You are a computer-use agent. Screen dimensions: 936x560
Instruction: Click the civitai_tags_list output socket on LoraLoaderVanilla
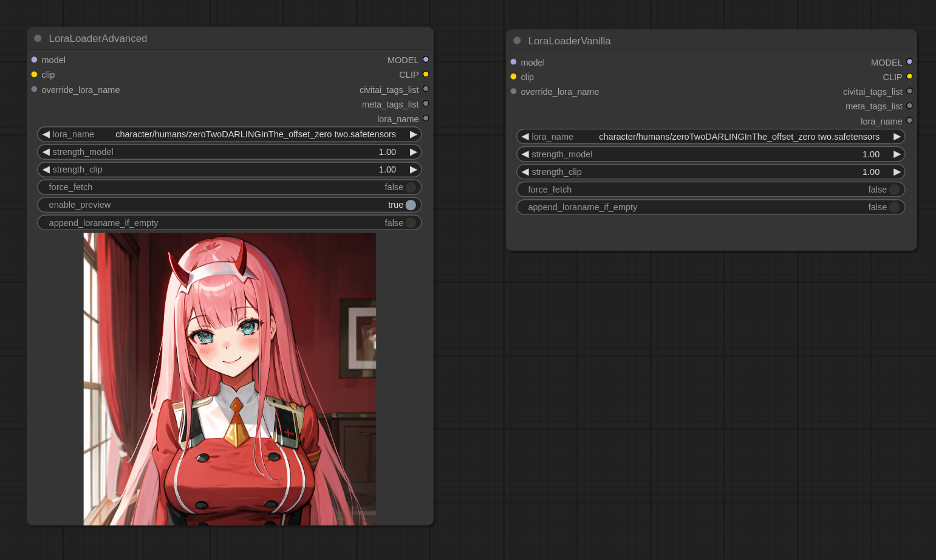(909, 91)
